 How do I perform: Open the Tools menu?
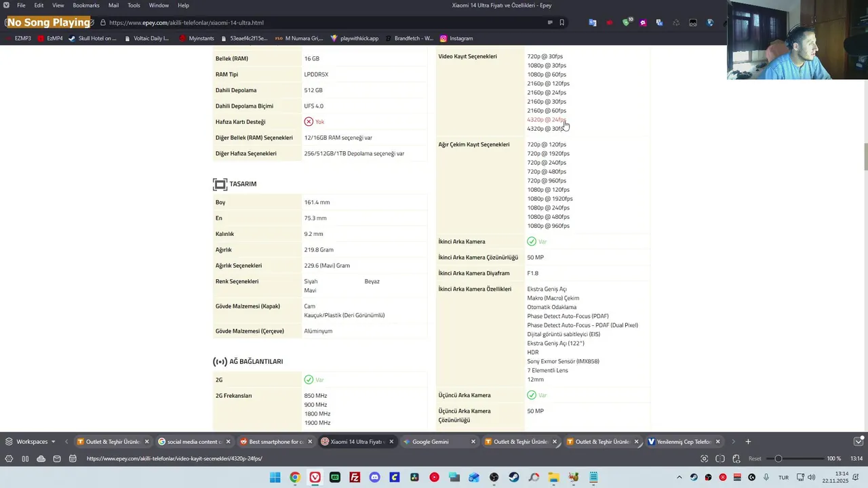(x=134, y=5)
